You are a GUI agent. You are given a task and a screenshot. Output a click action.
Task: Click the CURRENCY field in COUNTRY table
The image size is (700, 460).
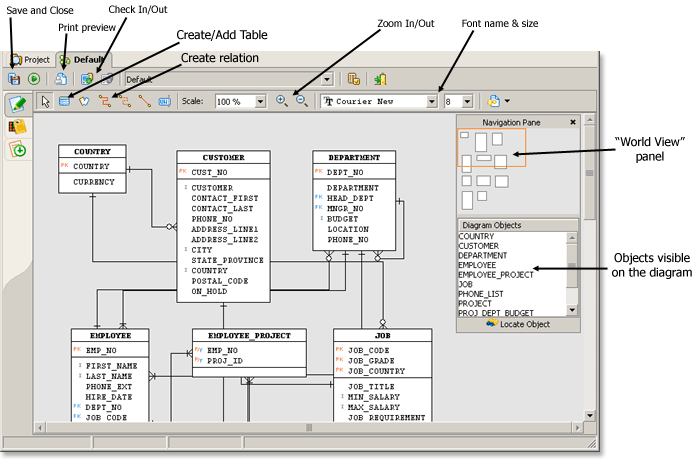[94, 182]
